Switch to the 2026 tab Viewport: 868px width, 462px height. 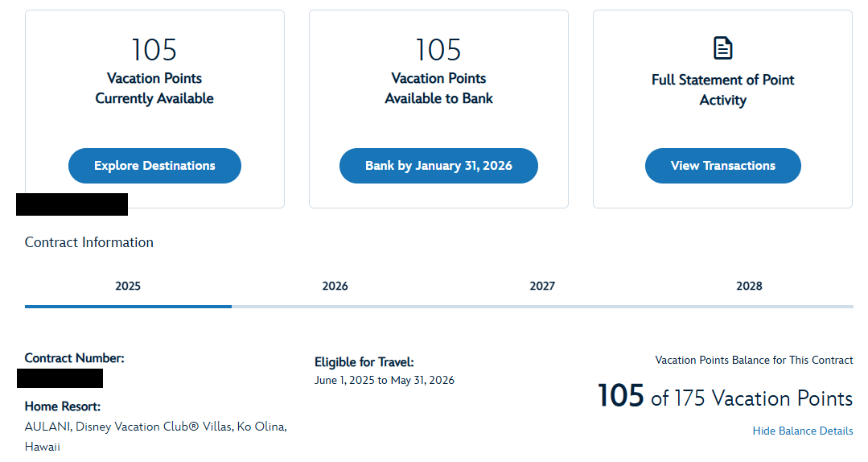point(335,286)
